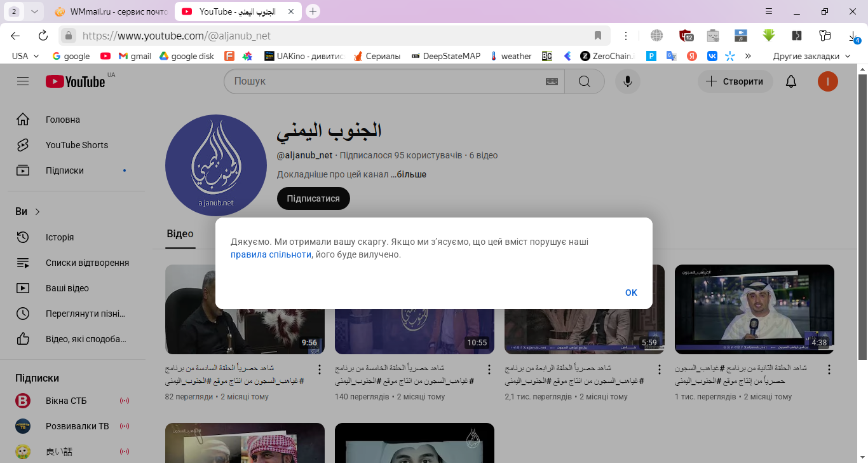Confirm the report dialog with OK
The height and width of the screenshot is (463, 868).
(631, 293)
